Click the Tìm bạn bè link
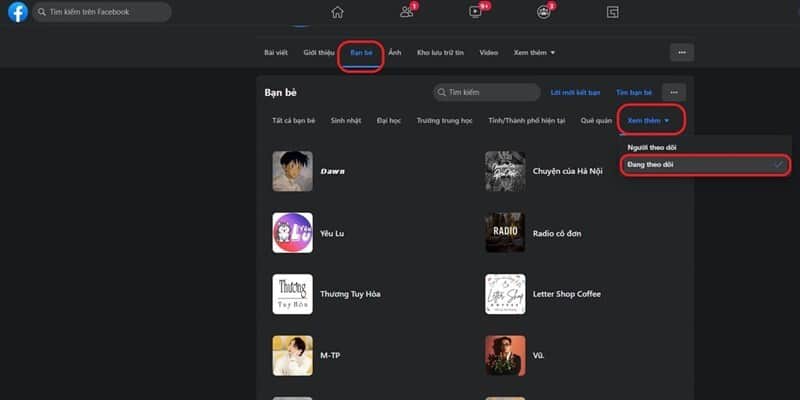This screenshot has width=800, height=400. click(634, 92)
